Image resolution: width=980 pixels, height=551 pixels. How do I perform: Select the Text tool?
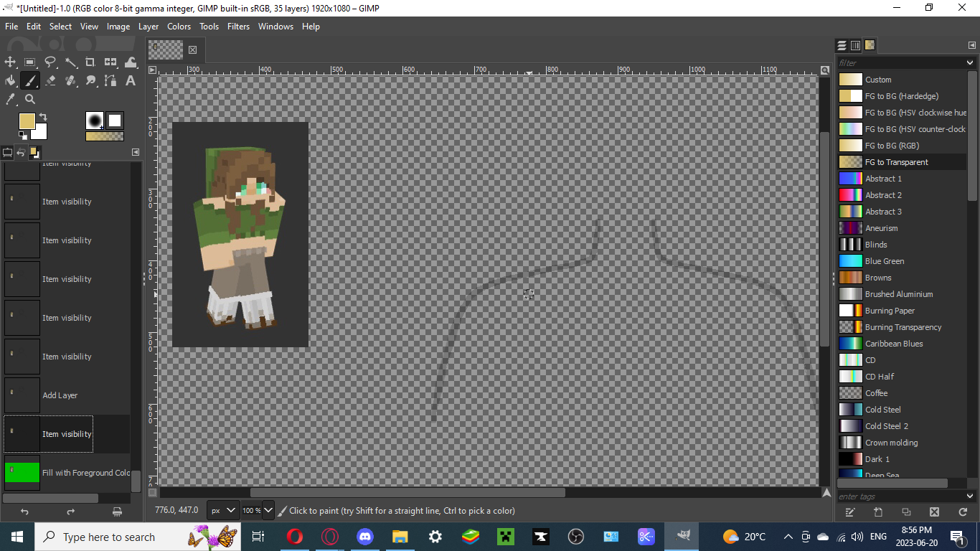coord(131,81)
